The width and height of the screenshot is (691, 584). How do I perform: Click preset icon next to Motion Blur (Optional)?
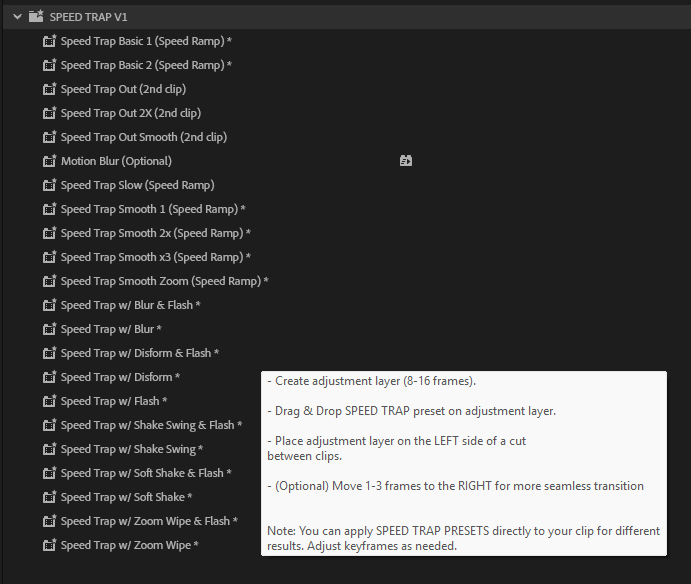pos(49,161)
